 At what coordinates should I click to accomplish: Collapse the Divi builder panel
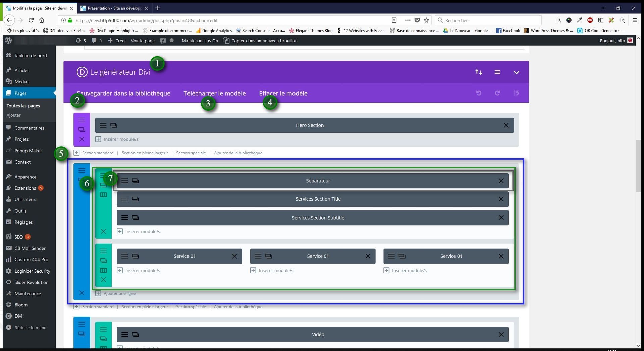[516, 72]
